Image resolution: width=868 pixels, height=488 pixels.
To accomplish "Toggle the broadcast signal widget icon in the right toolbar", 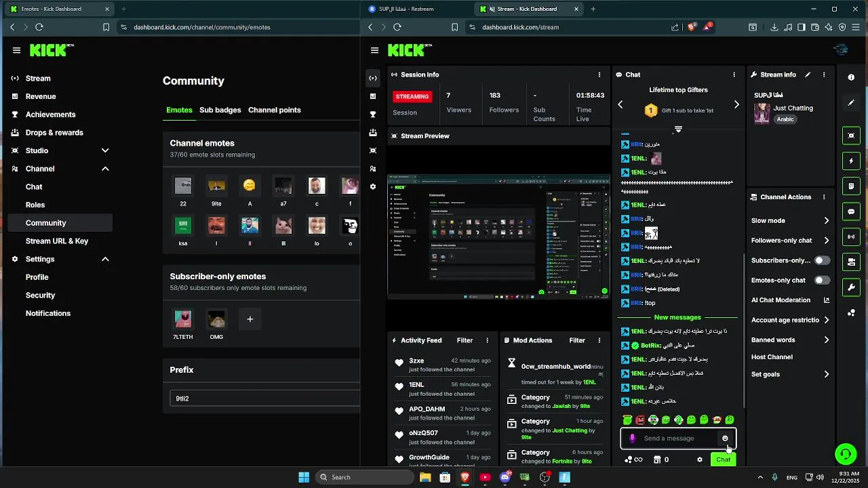I will tap(851, 237).
